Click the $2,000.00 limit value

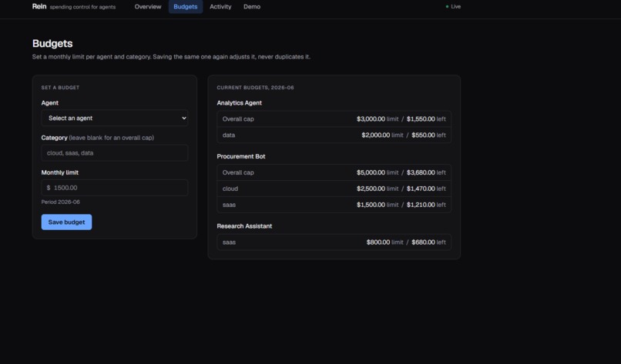pyautogui.click(x=375, y=135)
